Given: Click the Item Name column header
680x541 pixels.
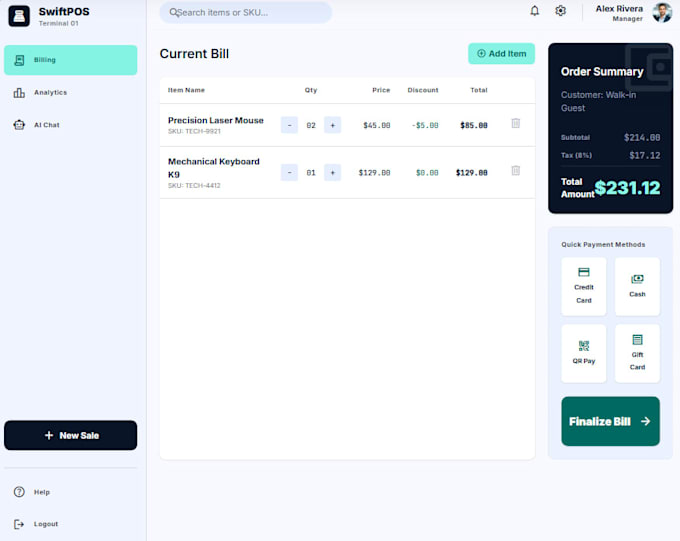Looking at the screenshot, I should coord(186,90).
